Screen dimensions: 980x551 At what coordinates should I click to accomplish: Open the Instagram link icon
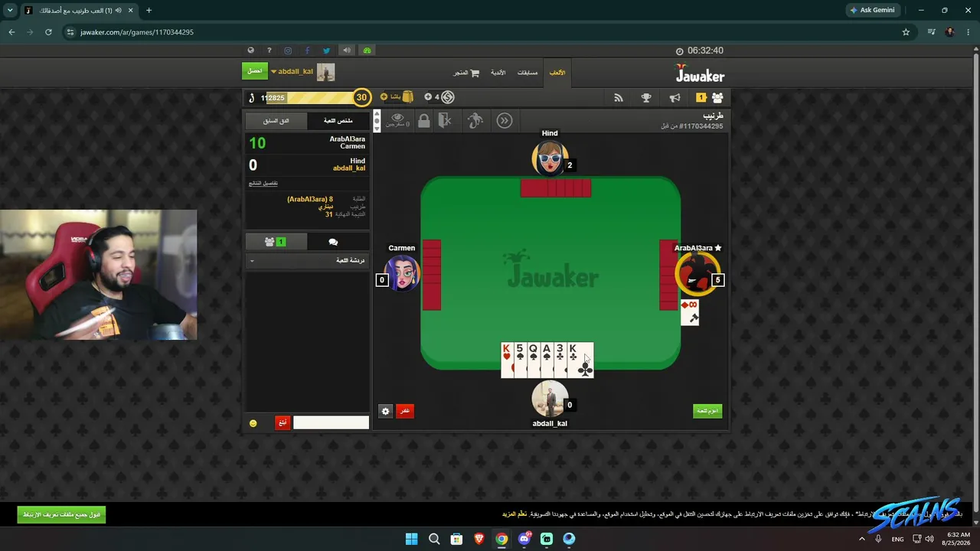(288, 51)
